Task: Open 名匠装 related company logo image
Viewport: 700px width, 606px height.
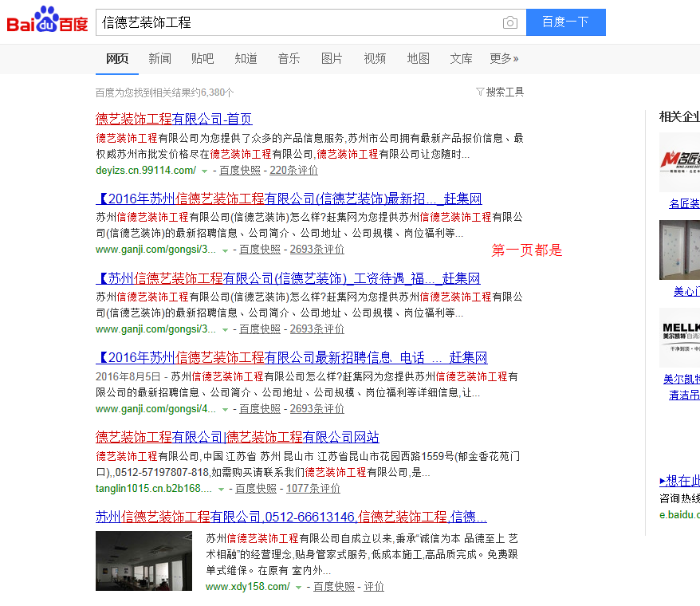Action: [x=679, y=162]
